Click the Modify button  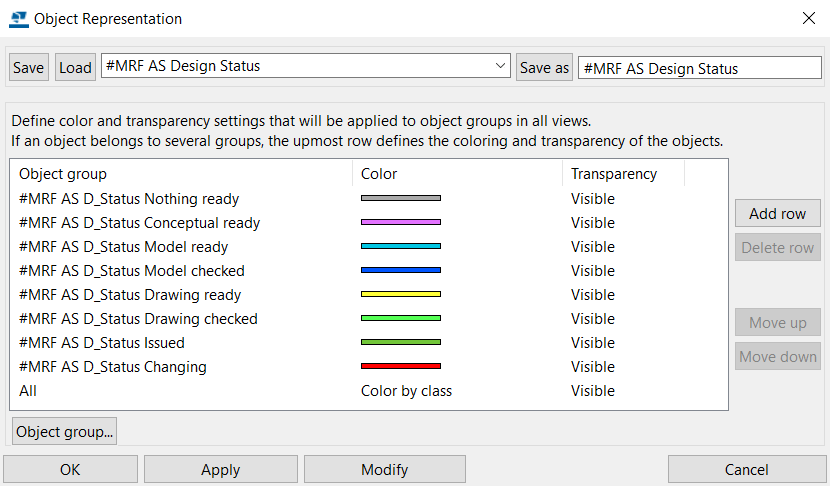[385, 470]
